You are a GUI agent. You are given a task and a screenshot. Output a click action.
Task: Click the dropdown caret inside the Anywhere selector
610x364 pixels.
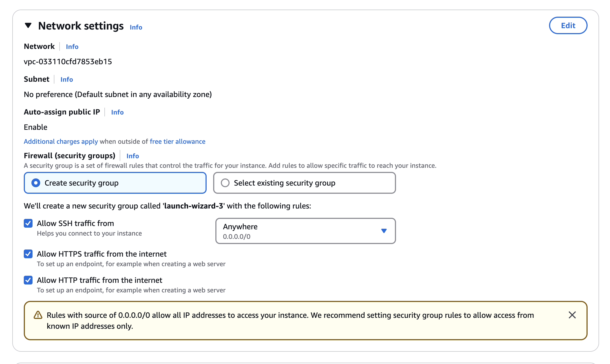click(384, 231)
